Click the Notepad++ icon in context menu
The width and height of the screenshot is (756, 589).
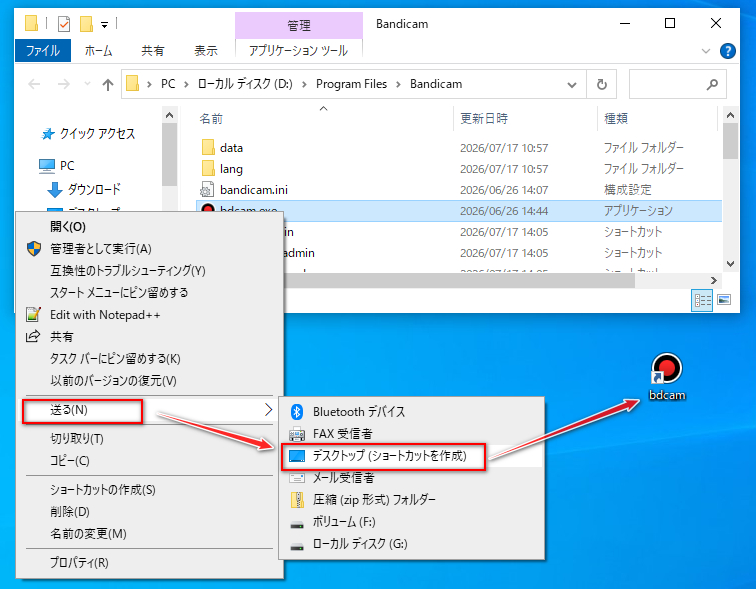point(33,315)
